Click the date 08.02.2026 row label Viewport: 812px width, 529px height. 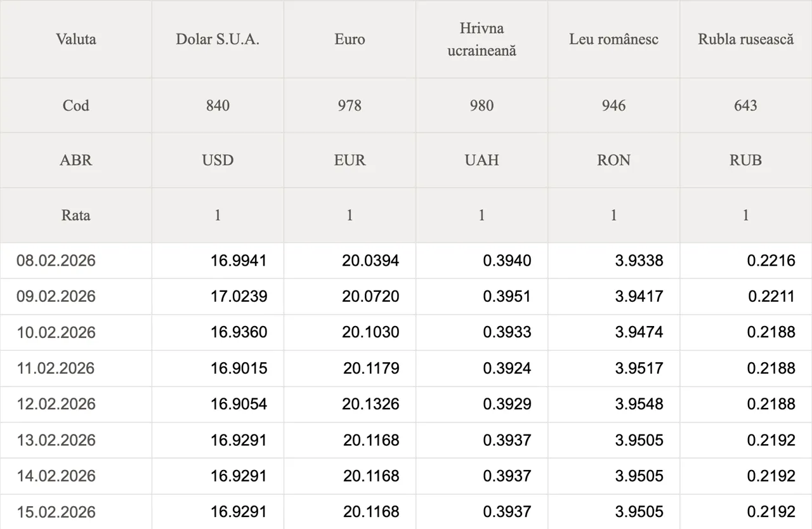[56, 261]
